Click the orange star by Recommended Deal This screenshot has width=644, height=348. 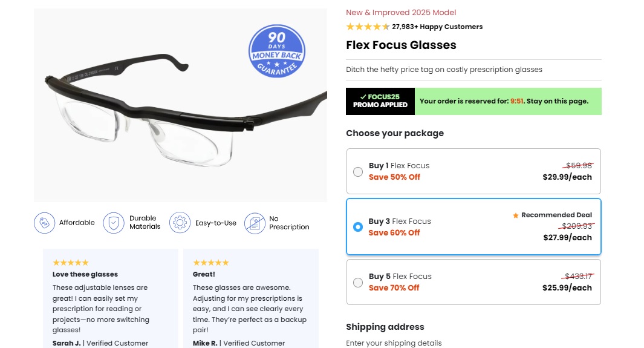(516, 215)
